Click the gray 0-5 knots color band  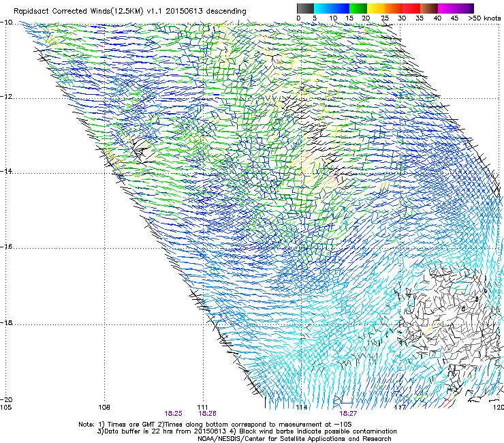coord(305,8)
